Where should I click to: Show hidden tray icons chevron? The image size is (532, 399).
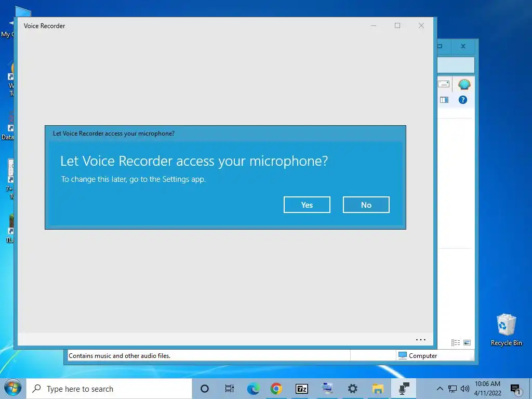pyautogui.click(x=440, y=389)
